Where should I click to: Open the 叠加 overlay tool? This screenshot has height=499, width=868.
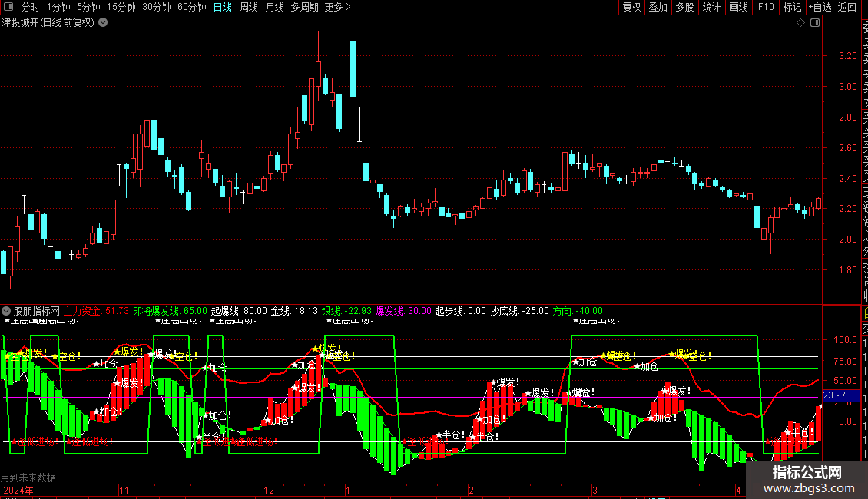(x=658, y=7)
